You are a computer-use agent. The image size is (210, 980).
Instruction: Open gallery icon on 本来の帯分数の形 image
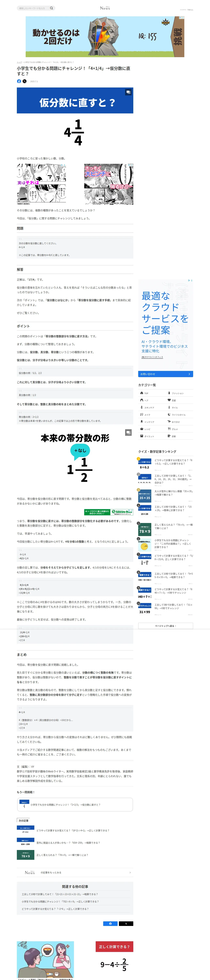pyautogui.click(x=128, y=433)
